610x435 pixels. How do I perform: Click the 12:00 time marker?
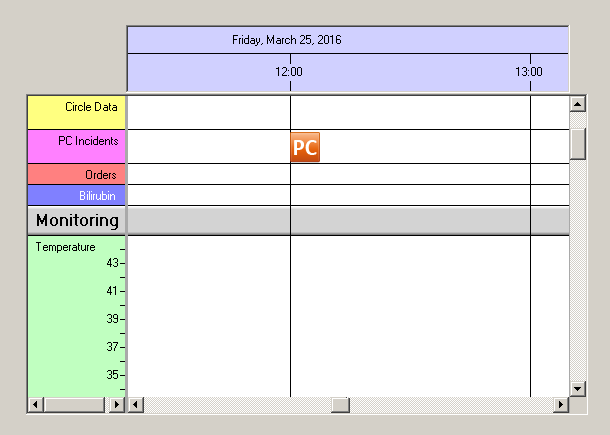(289, 72)
